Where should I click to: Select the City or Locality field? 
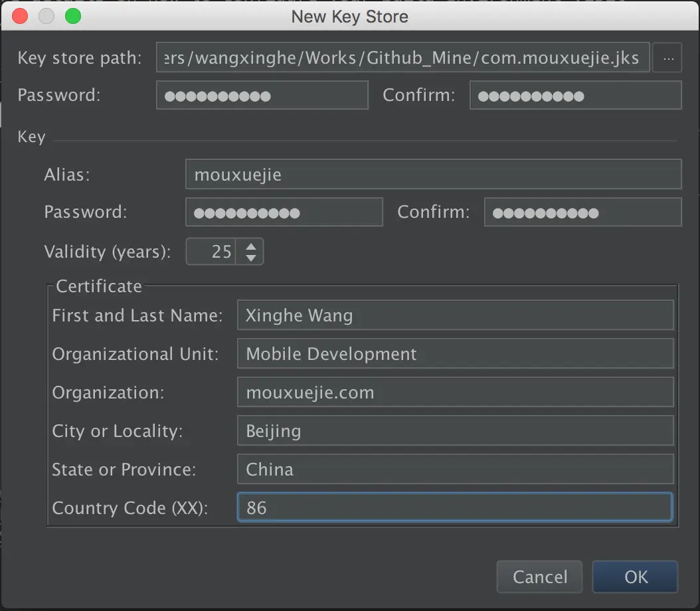(x=455, y=431)
